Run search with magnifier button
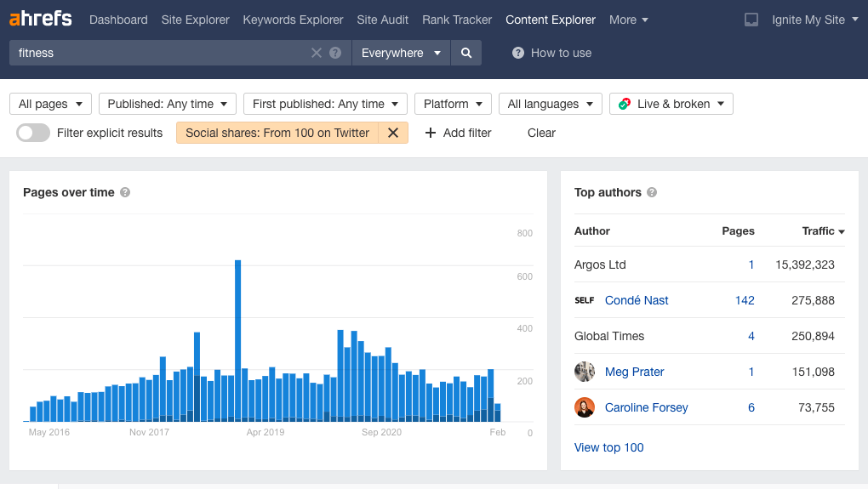Viewport: 868px width, 489px height. click(x=466, y=53)
